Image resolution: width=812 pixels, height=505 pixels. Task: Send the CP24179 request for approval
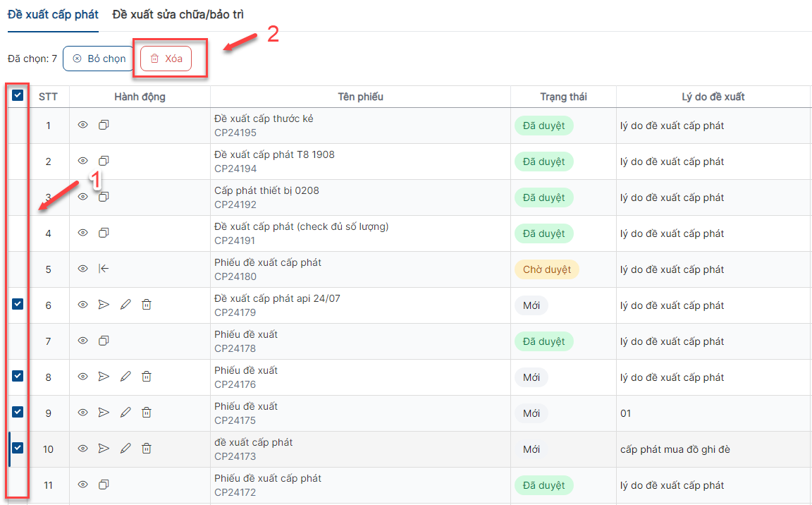104,305
